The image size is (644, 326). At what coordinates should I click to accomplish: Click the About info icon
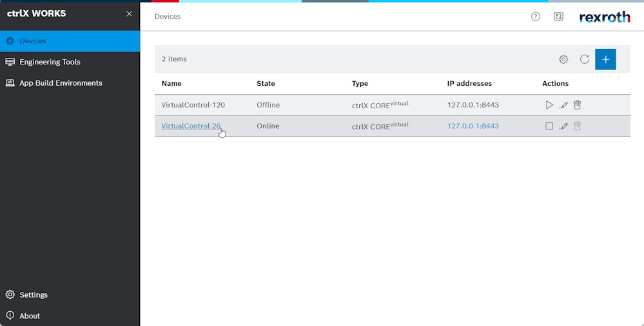click(x=10, y=316)
